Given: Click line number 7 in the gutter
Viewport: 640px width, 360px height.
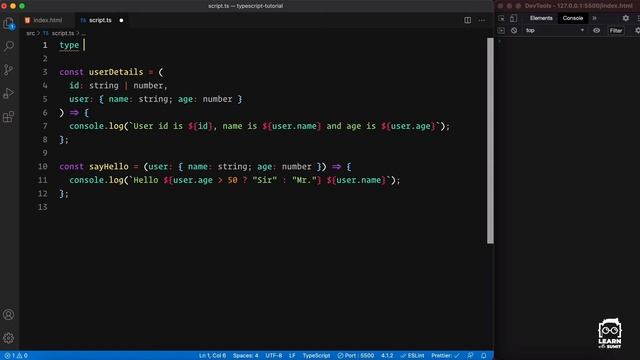Looking at the screenshot, I should [45, 126].
